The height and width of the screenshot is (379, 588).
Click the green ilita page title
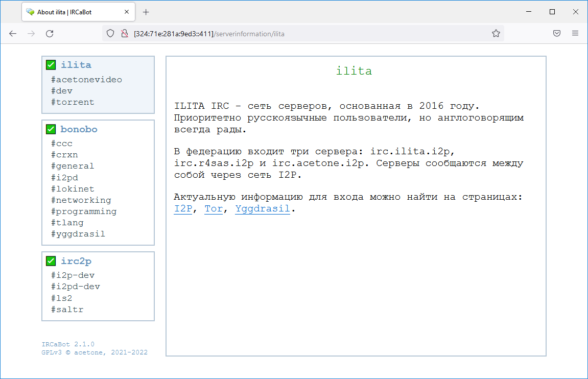point(354,71)
